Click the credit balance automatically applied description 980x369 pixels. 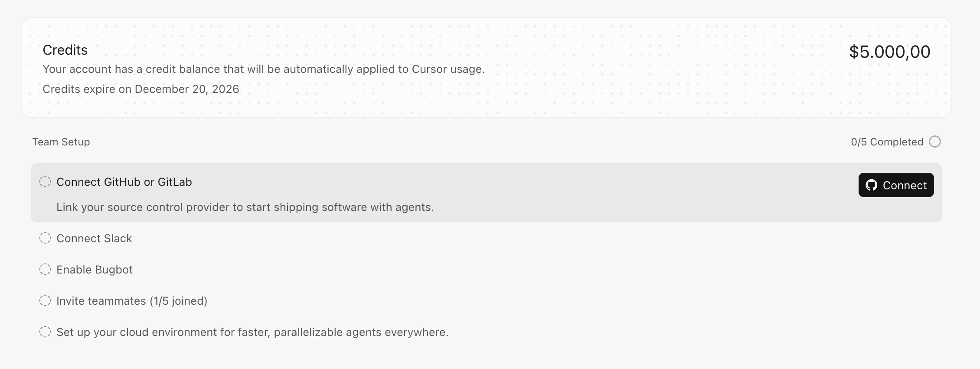point(264,69)
